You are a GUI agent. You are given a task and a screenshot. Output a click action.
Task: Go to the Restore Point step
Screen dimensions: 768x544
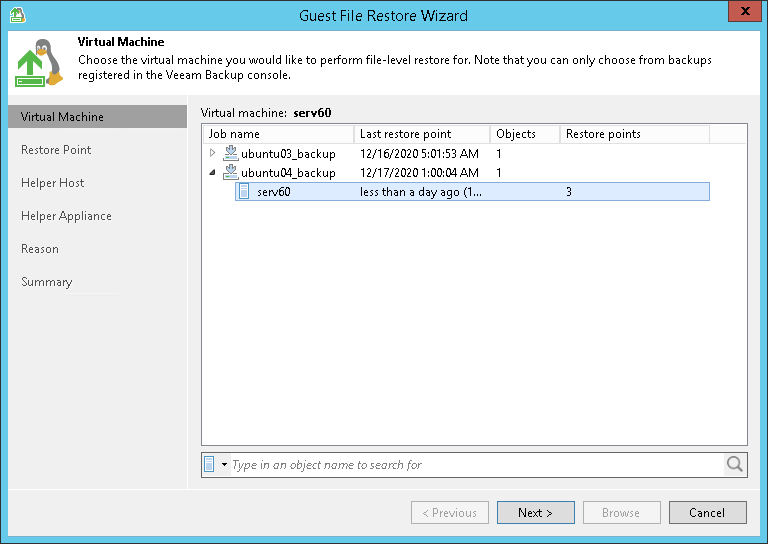pos(56,150)
